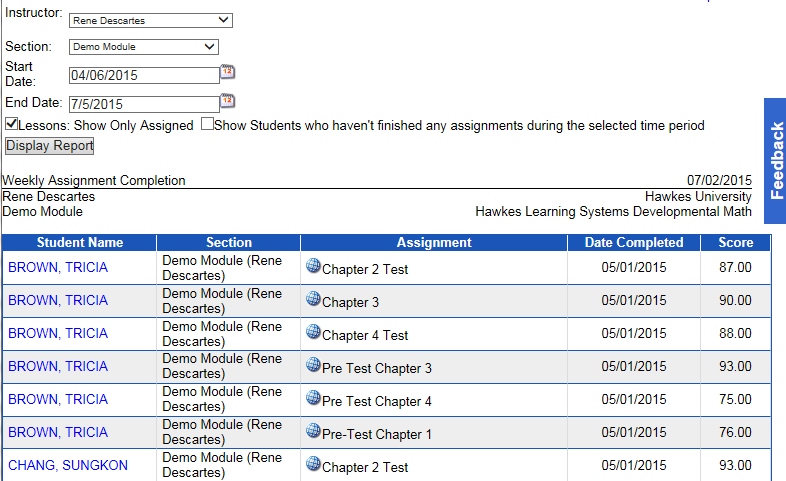
Task: Open the Start Date calendar picker icon
Action: click(227, 72)
